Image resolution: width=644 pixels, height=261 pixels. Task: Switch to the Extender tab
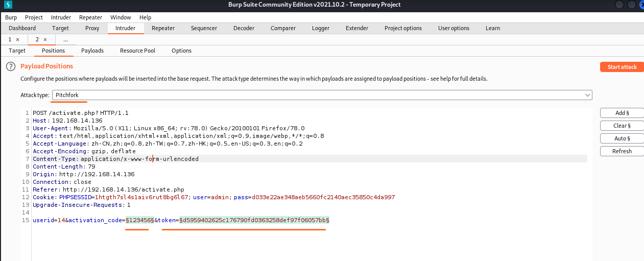[x=356, y=28]
